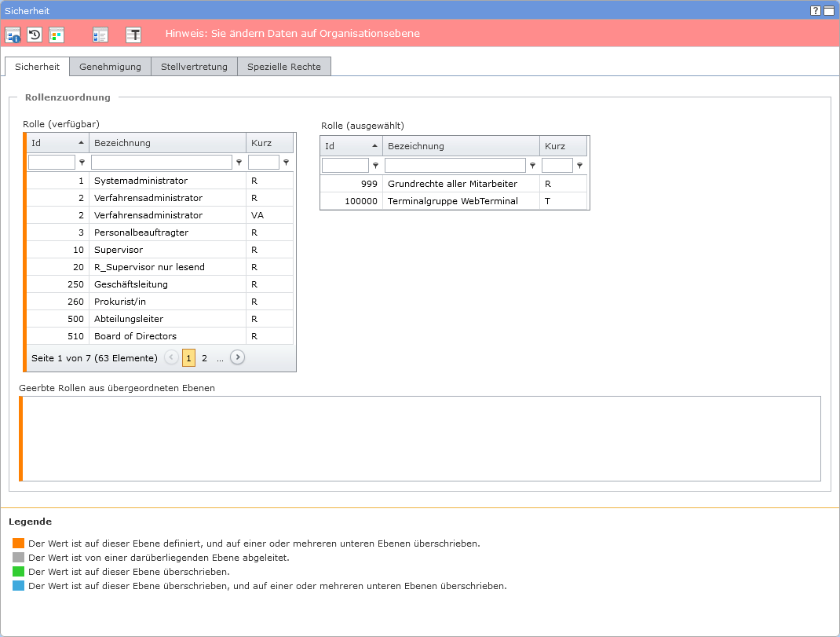Open the history clock icon in toolbar
840x637 pixels.
pos(35,35)
